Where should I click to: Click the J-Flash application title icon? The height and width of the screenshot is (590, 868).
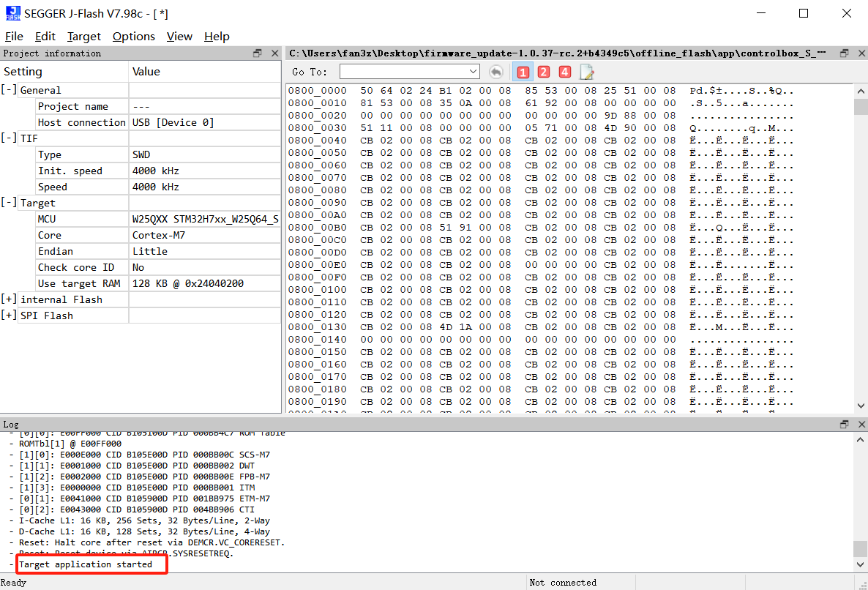[x=12, y=13]
